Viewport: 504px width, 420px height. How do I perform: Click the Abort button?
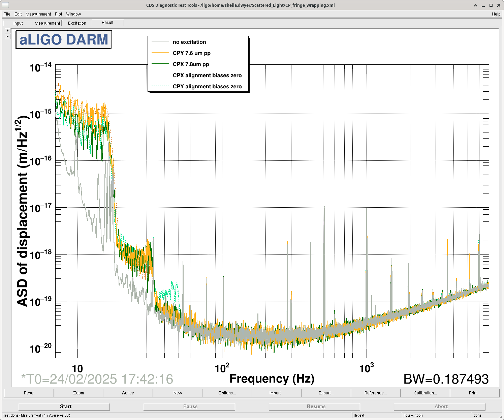pyautogui.click(x=440, y=407)
